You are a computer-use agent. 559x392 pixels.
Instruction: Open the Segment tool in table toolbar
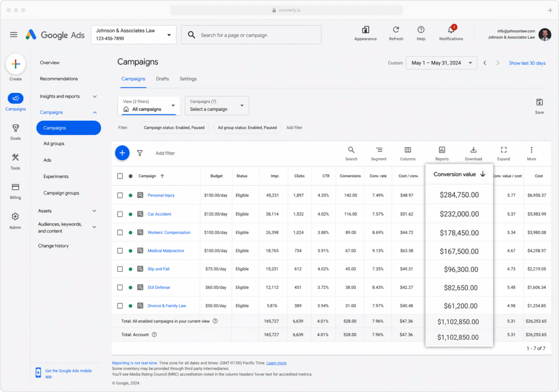coord(379,153)
